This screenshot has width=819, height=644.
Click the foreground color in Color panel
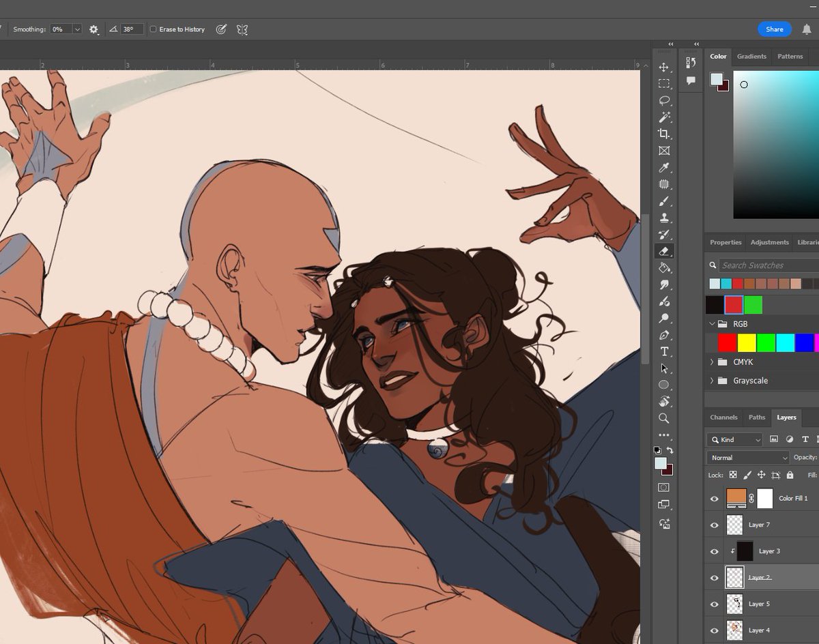(717, 79)
